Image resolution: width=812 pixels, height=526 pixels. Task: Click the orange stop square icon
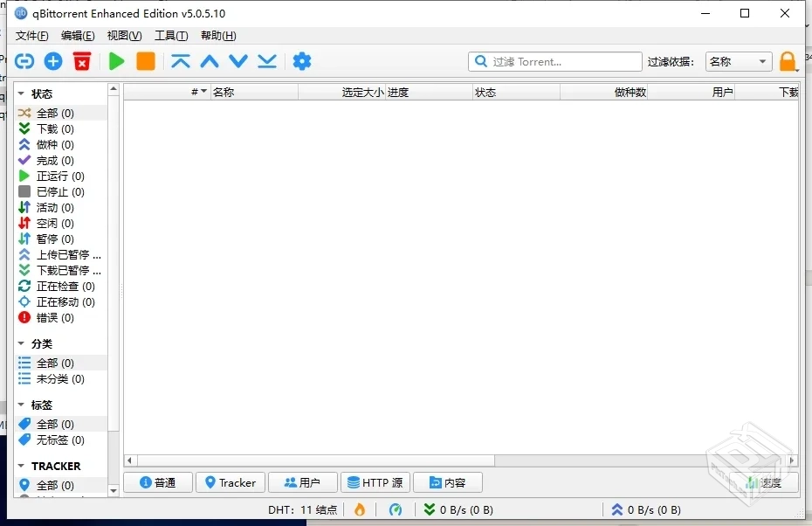(x=145, y=61)
